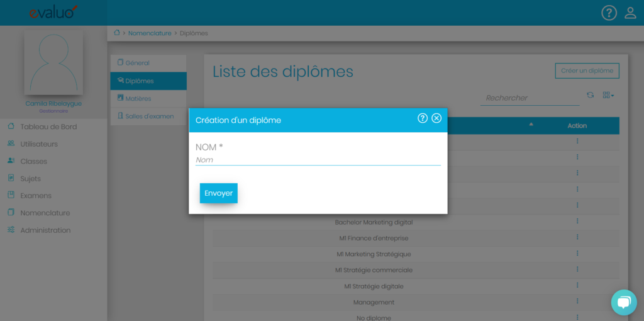The width and height of the screenshot is (644, 321).
Task: Open the Salles d'examen tab
Action: [149, 116]
